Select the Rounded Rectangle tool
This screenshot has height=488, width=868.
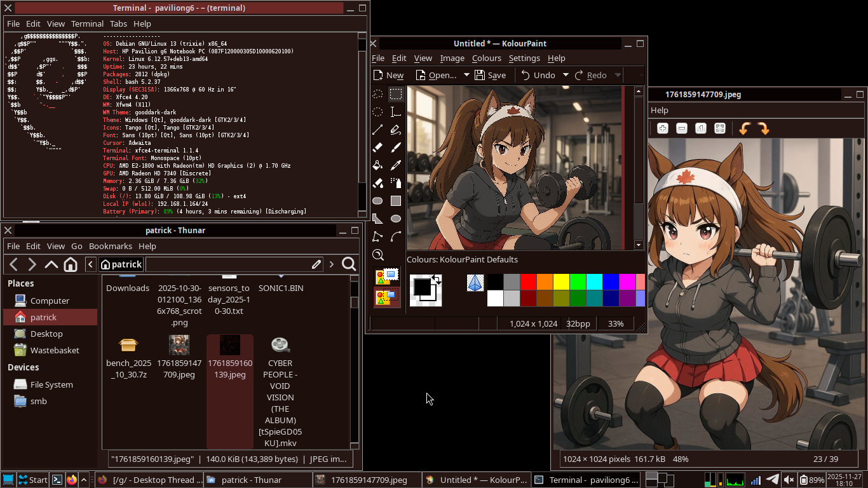[377, 201]
